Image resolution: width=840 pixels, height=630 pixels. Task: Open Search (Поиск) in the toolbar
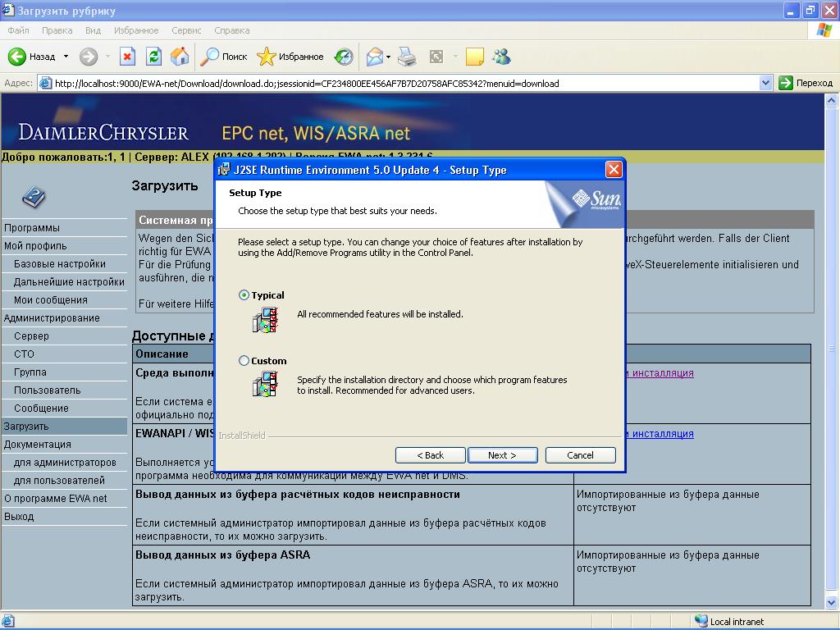(x=223, y=57)
